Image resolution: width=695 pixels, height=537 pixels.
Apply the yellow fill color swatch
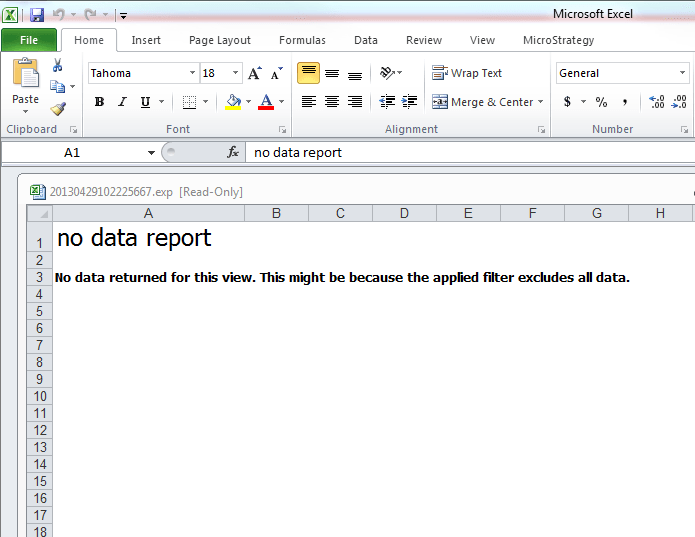pyautogui.click(x=233, y=102)
